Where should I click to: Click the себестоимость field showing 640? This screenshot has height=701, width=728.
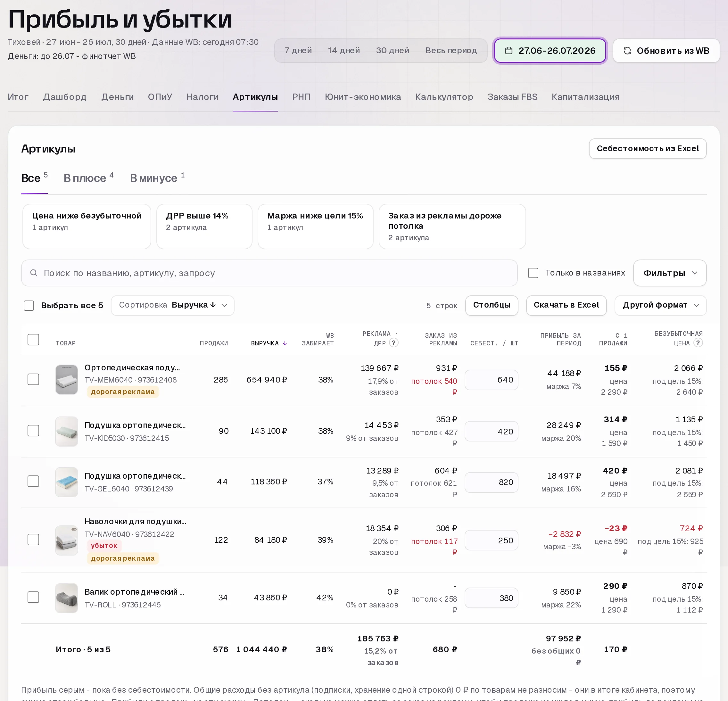492,380
